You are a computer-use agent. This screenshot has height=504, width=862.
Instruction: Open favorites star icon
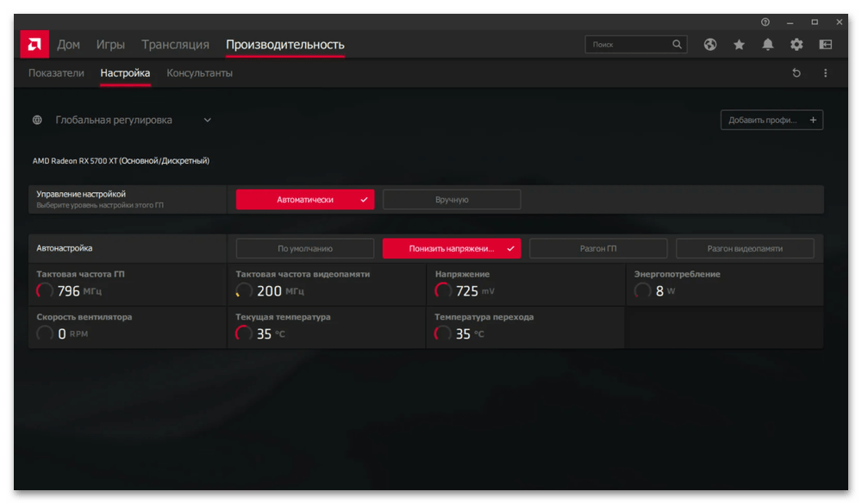pos(739,45)
